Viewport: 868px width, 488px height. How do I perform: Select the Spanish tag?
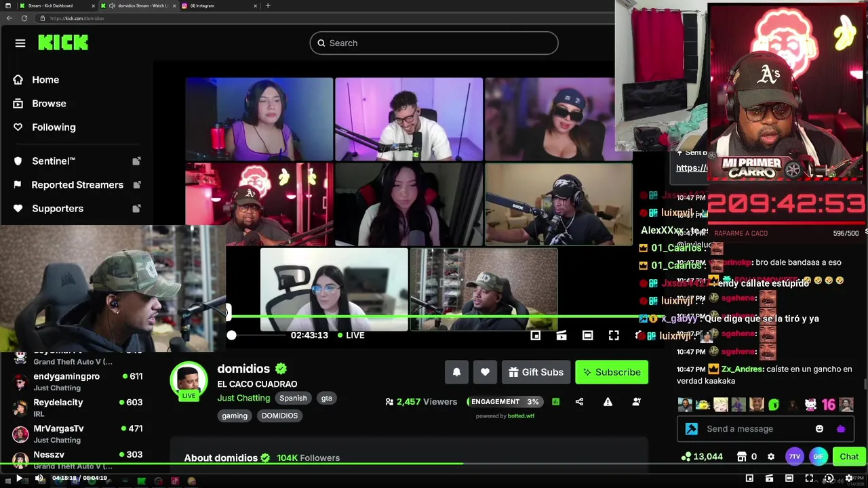click(x=293, y=398)
